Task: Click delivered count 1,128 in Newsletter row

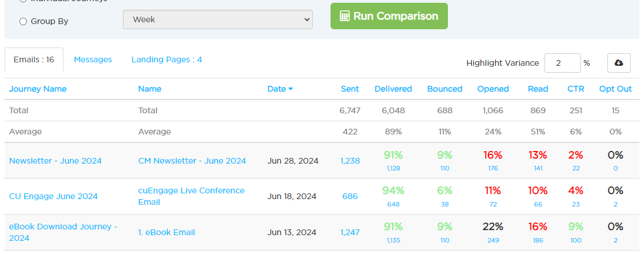Action: click(x=393, y=168)
